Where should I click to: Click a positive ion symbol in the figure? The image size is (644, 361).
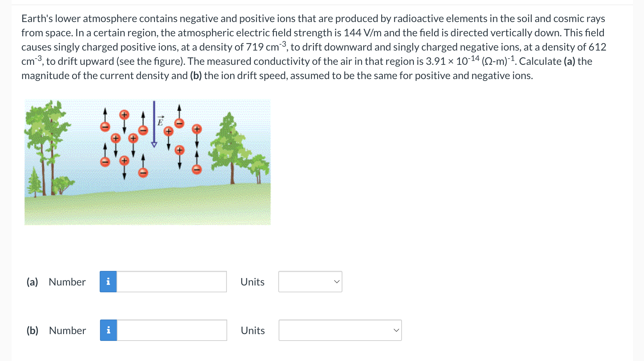click(125, 114)
